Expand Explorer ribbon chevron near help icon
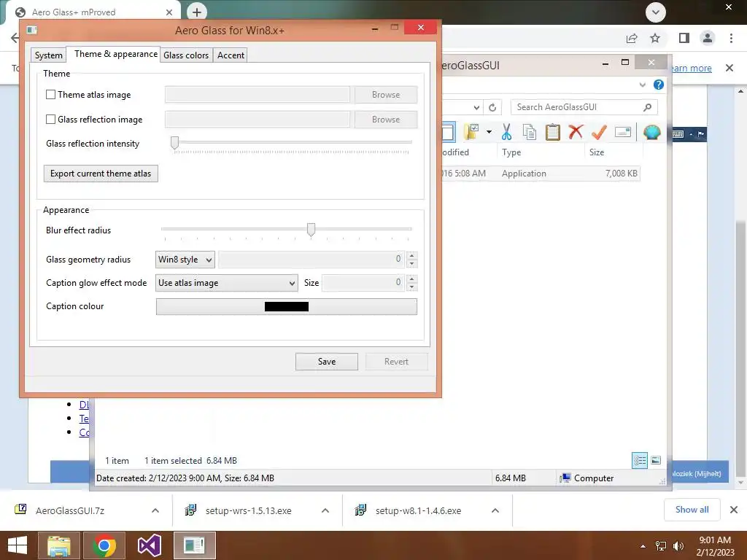Viewport: 747px width, 560px height. pyautogui.click(x=642, y=85)
